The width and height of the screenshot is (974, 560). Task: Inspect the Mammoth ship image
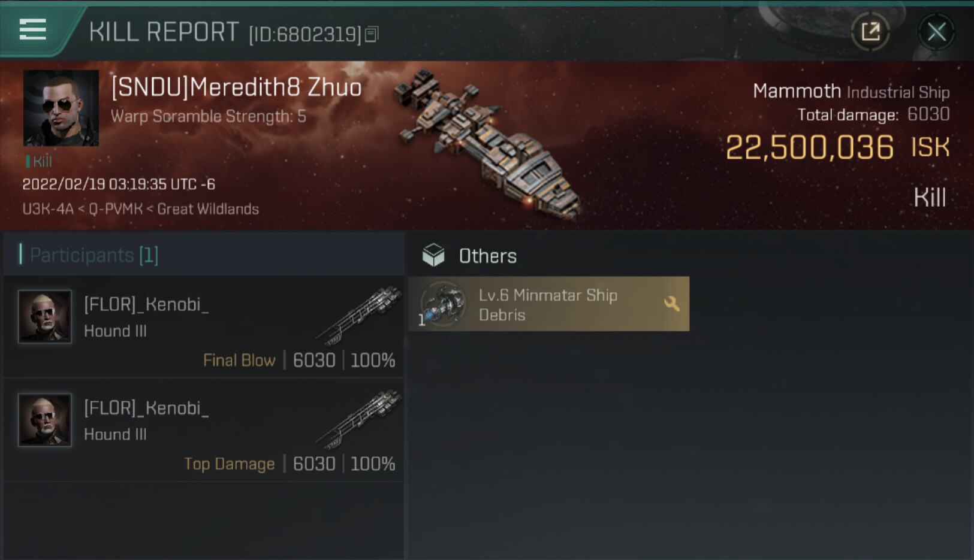486,144
